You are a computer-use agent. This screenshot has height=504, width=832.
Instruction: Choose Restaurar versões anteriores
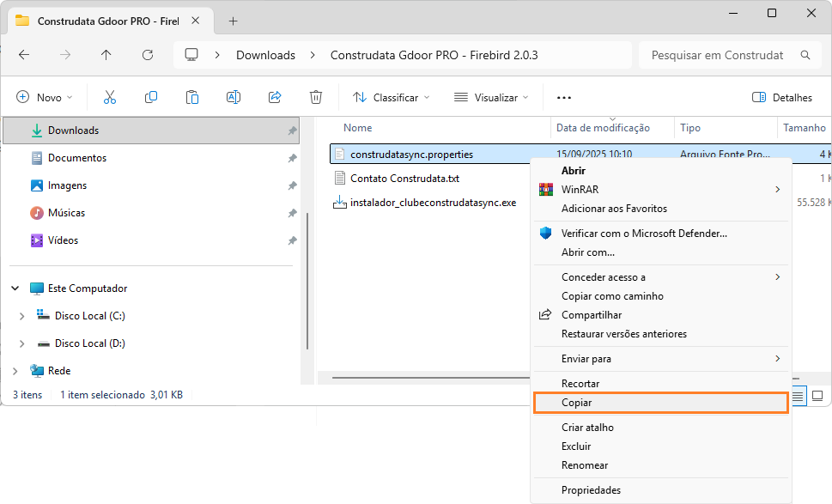tap(661, 334)
